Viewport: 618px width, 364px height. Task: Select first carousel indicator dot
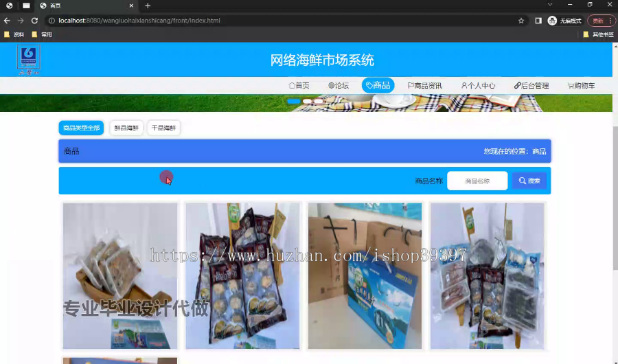(x=294, y=102)
